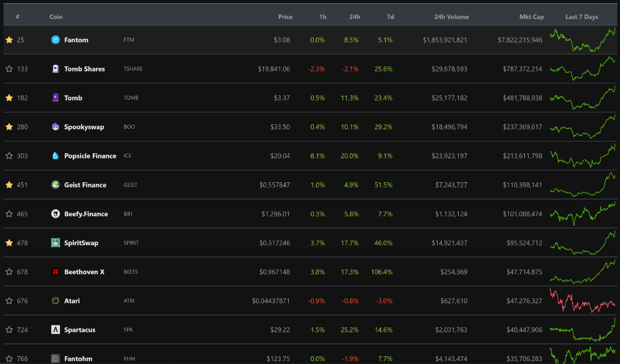Star Beethoven X as favorite
Screen dimensions: 620x364
[9, 272]
